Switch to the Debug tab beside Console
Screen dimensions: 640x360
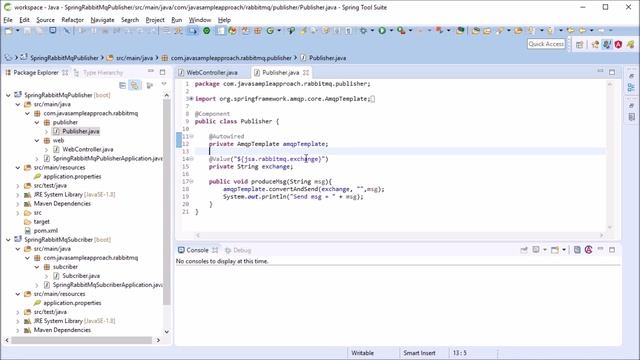238,250
